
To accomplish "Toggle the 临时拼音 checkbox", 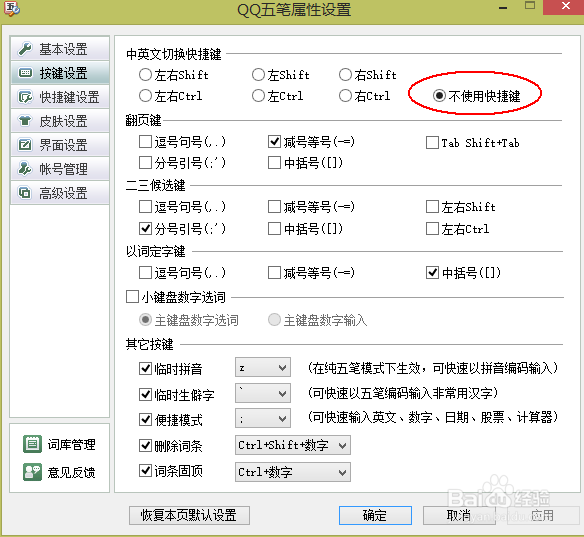I will pyautogui.click(x=145, y=369).
